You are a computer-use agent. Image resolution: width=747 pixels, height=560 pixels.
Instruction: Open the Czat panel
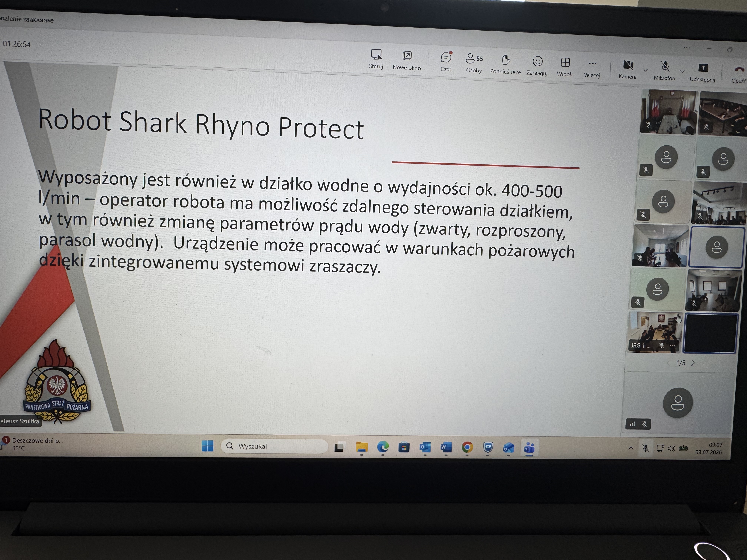[x=446, y=62]
